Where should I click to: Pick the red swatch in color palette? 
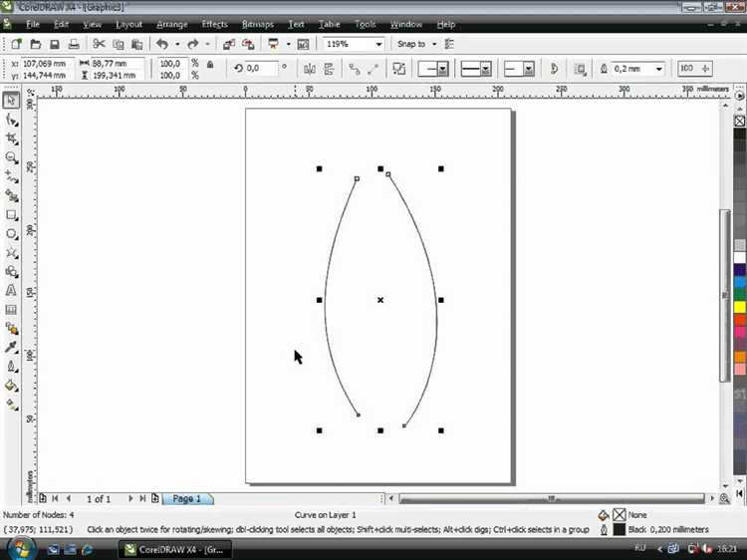[739, 319]
